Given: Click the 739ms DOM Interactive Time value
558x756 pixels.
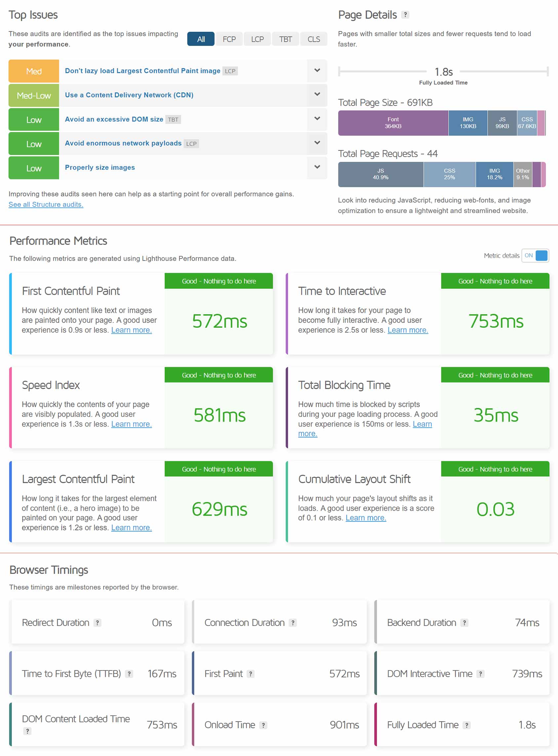Looking at the screenshot, I should 527,674.
